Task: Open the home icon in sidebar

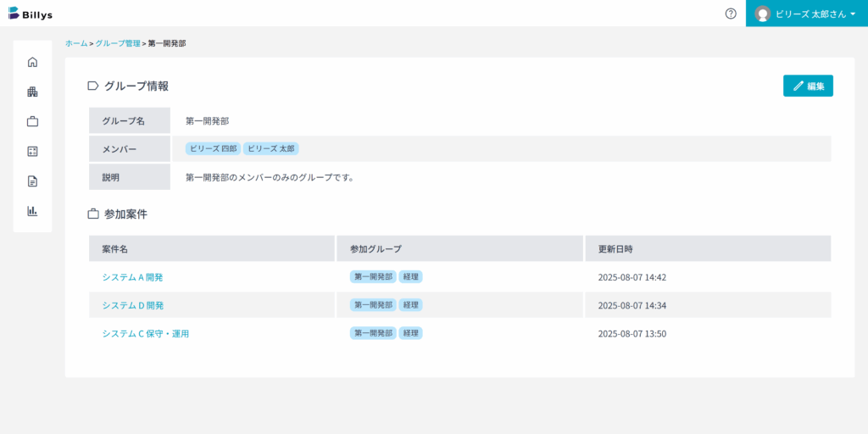Action: click(33, 62)
